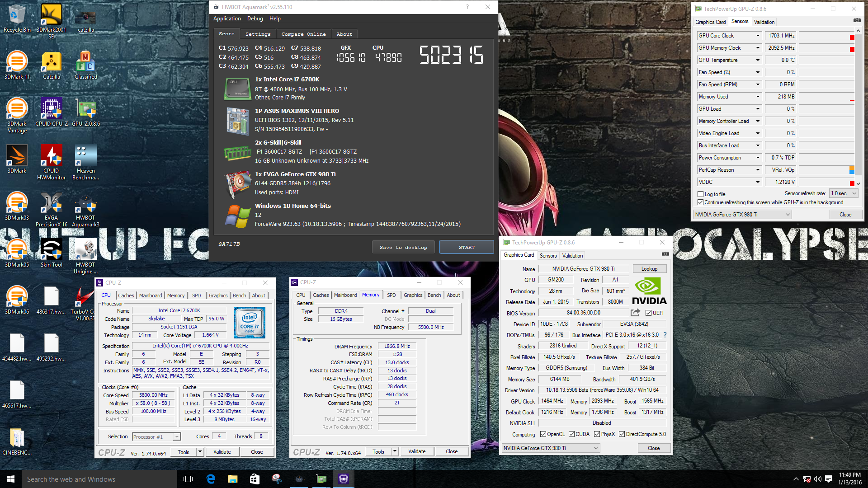Image resolution: width=868 pixels, height=488 pixels.
Task: Launch HWBOT Unigine desktop icon
Action: pos(86,256)
